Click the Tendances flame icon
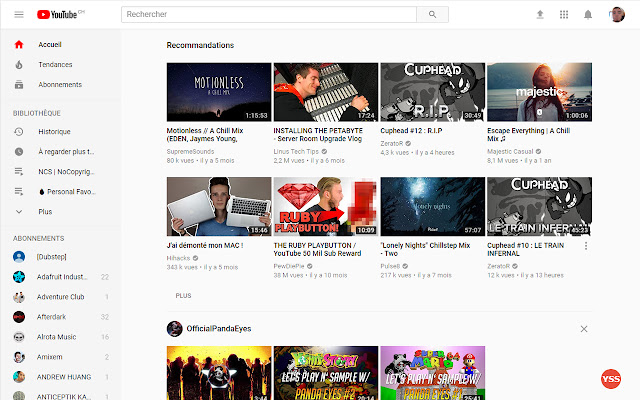 point(19,64)
